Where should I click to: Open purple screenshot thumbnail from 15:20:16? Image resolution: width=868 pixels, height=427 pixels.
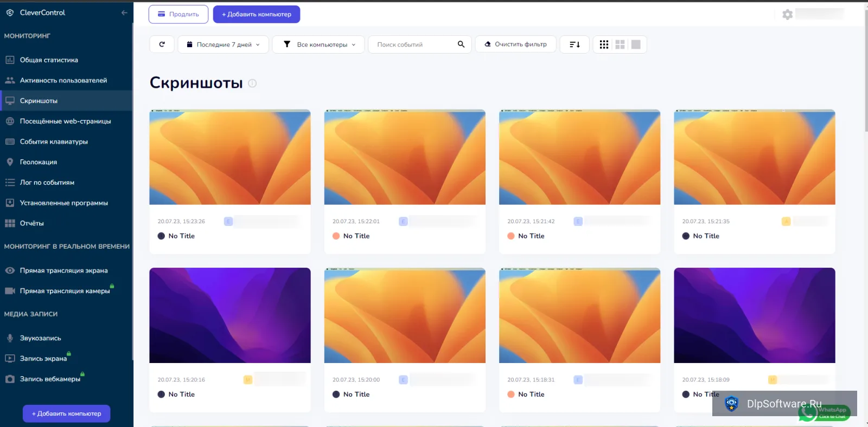(230, 315)
